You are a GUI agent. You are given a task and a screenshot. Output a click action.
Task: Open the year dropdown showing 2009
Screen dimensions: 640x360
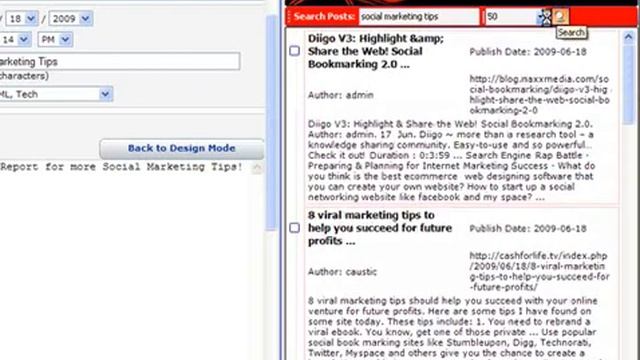[71, 19]
